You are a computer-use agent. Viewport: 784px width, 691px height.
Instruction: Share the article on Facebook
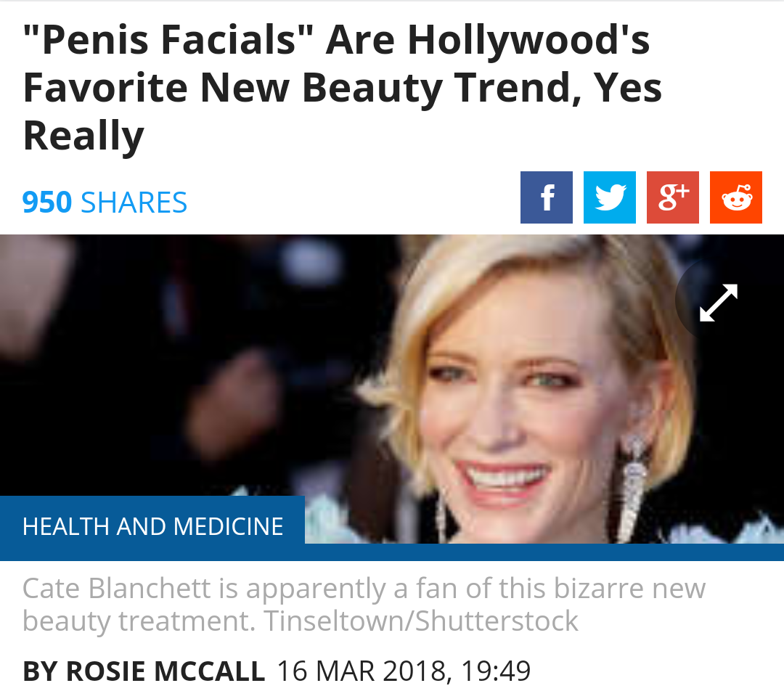(x=546, y=197)
